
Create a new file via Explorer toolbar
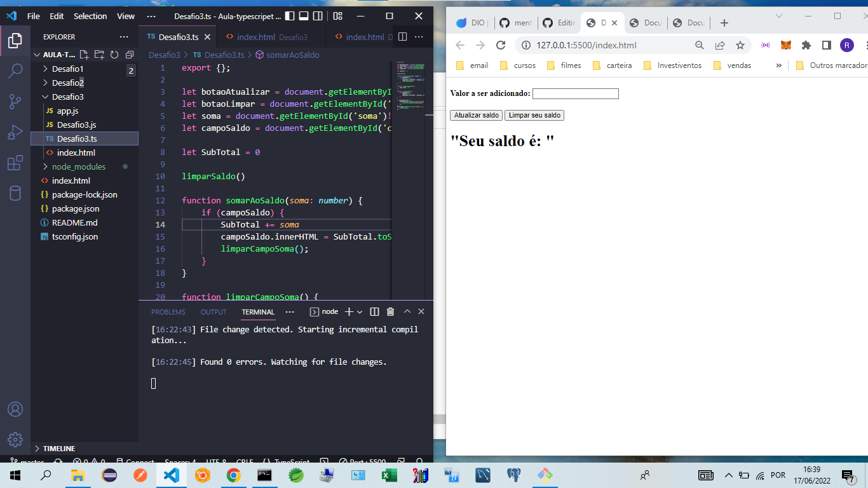click(x=84, y=55)
